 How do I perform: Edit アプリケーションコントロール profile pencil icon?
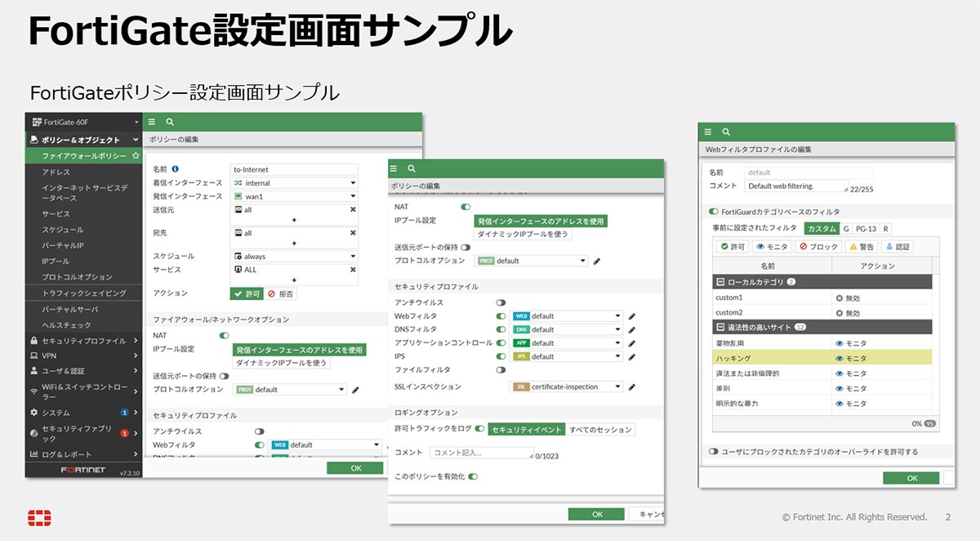point(632,343)
